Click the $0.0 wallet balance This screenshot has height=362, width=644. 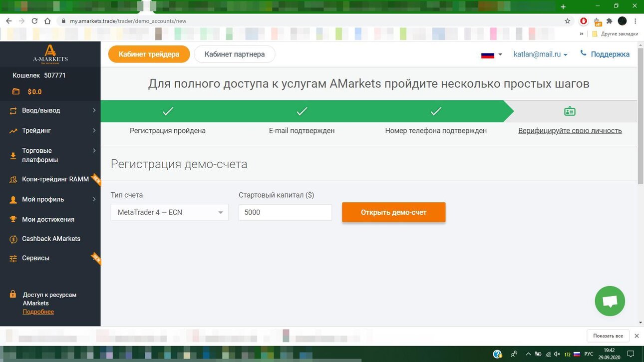tap(34, 92)
